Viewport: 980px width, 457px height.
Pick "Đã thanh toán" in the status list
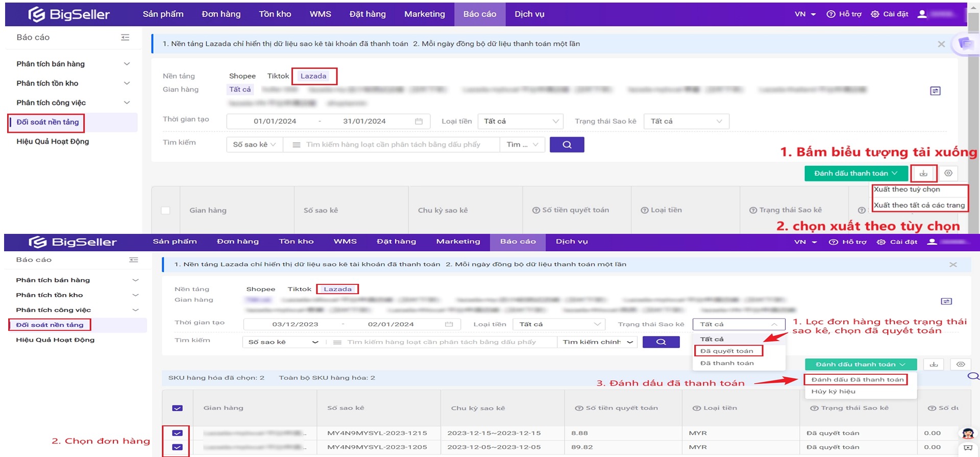point(726,363)
